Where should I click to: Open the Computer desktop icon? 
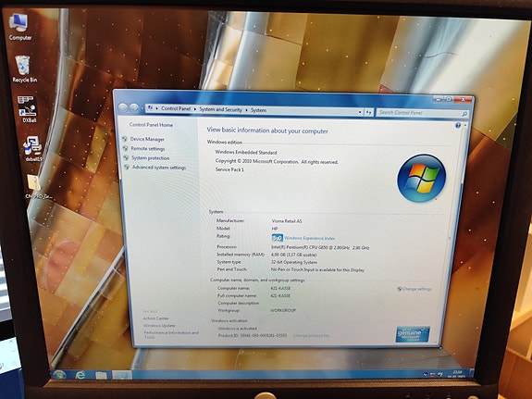click(x=19, y=27)
